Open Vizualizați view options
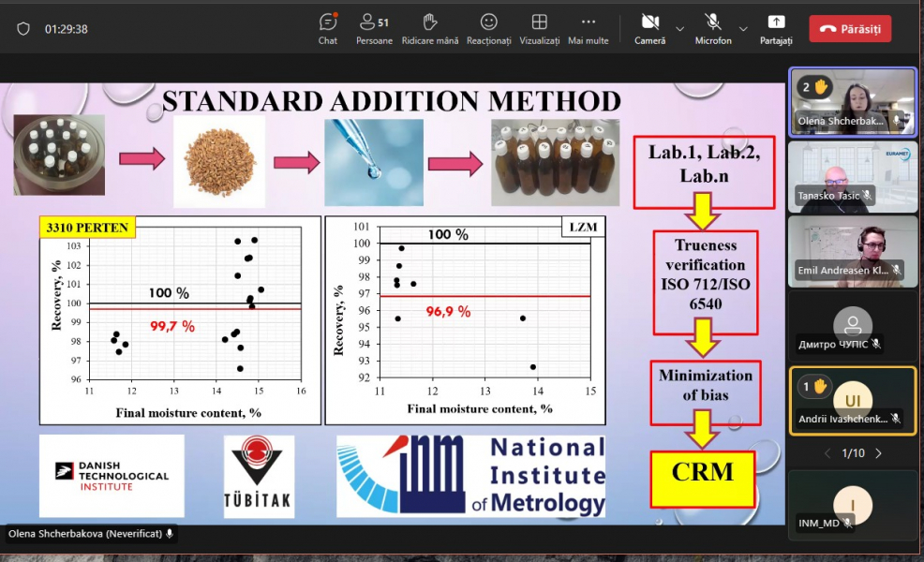 (x=539, y=28)
